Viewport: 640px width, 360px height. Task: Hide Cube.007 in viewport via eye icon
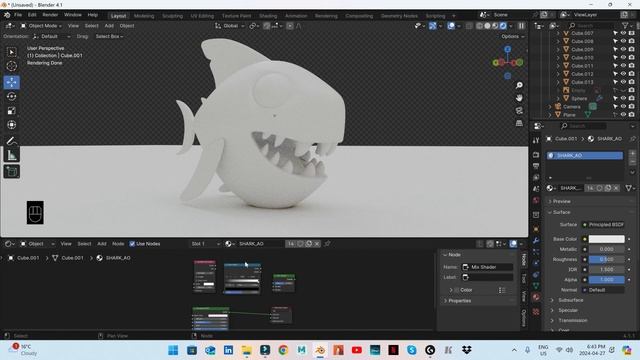pyautogui.click(x=623, y=33)
